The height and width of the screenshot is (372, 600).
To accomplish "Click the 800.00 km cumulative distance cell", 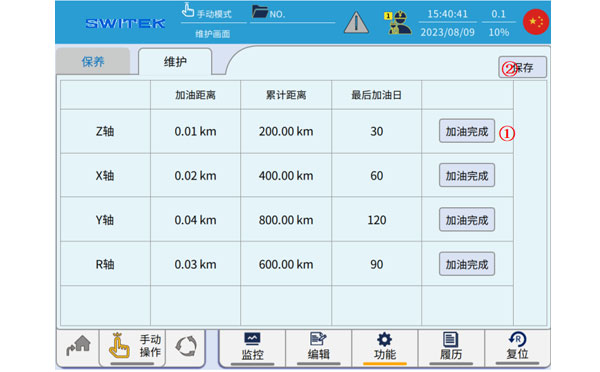I will (x=286, y=220).
